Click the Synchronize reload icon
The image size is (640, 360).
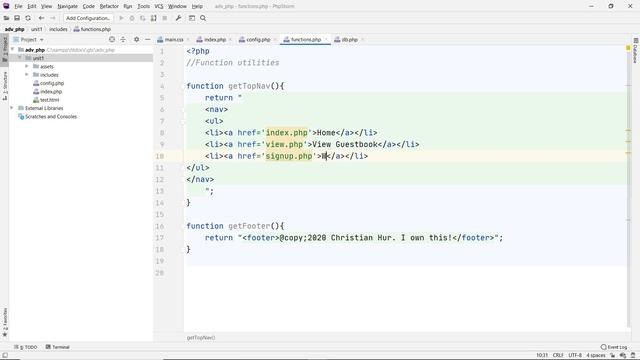tap(28, 18)
